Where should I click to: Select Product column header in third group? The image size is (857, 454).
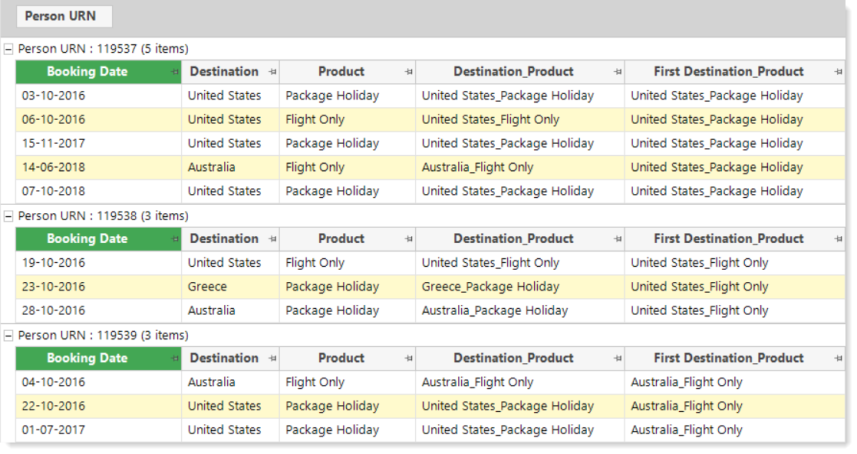(x=347, y=359)
